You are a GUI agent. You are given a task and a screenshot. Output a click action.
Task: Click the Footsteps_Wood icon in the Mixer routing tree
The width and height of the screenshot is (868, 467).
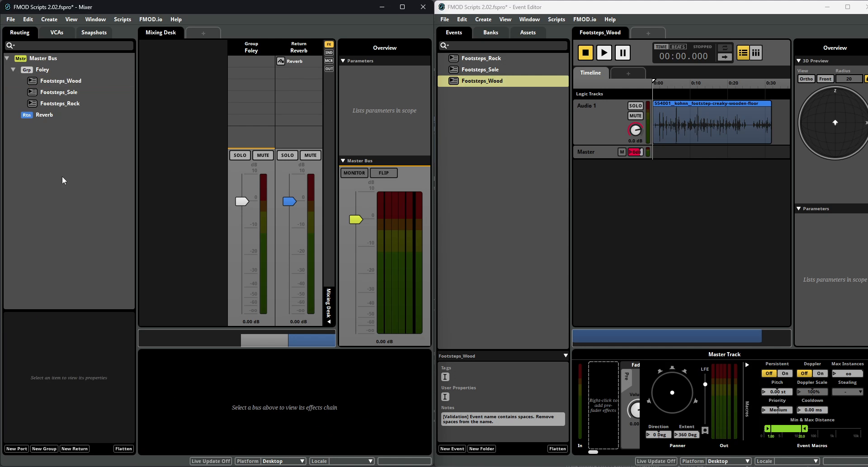click(32, 81)
